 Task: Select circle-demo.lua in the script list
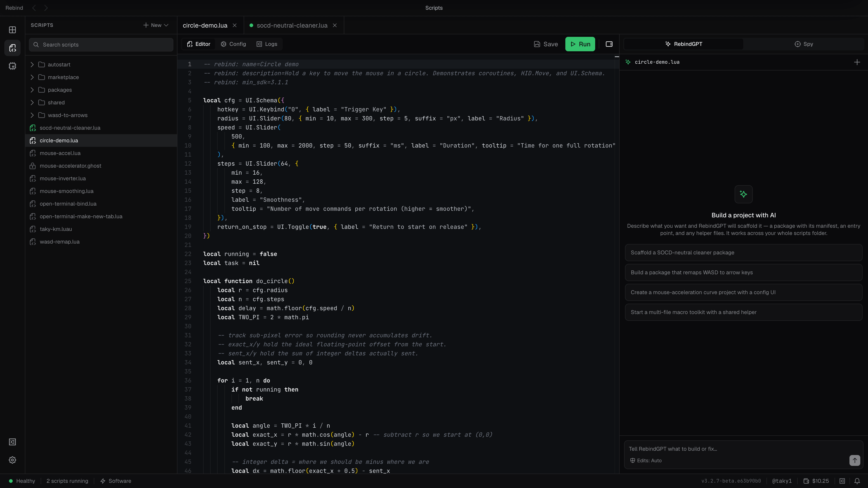pos(101,141)
